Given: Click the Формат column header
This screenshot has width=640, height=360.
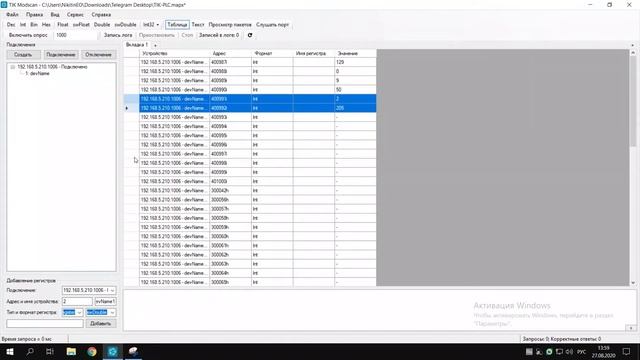Looking at the screenshot, I should 272,53.
